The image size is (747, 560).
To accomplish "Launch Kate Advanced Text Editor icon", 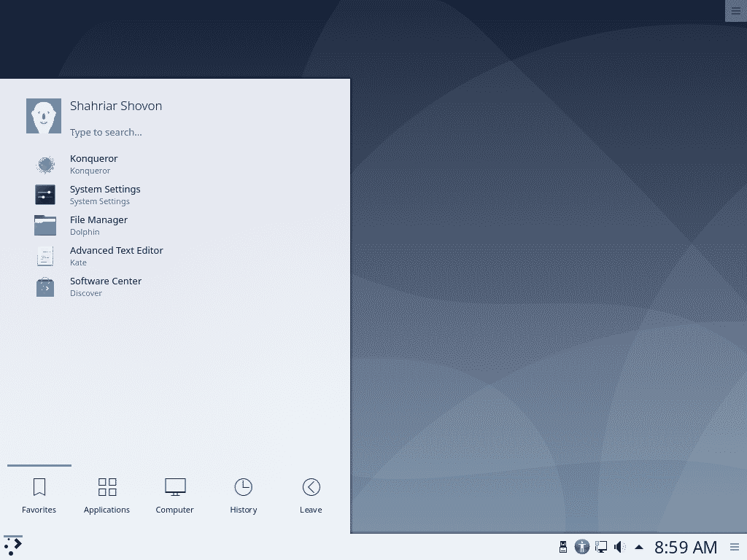I will 45,256.
